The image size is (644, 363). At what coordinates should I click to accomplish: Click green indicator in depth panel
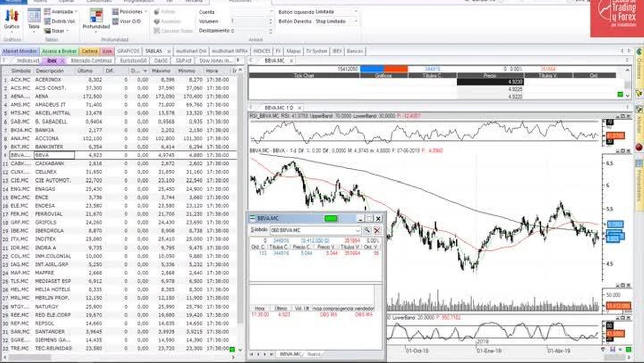(x=620, y=94)
